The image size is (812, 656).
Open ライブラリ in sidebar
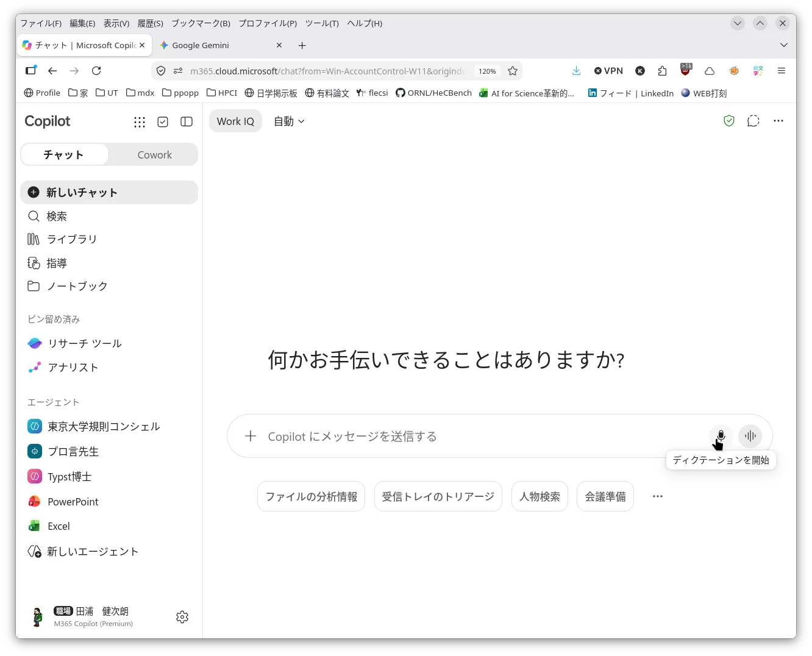109,239
